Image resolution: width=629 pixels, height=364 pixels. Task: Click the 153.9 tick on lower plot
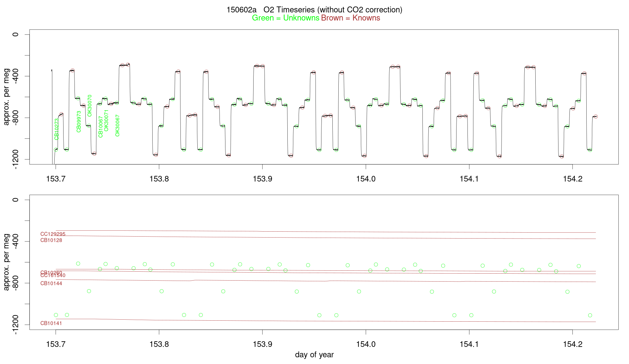coord(263,344)
